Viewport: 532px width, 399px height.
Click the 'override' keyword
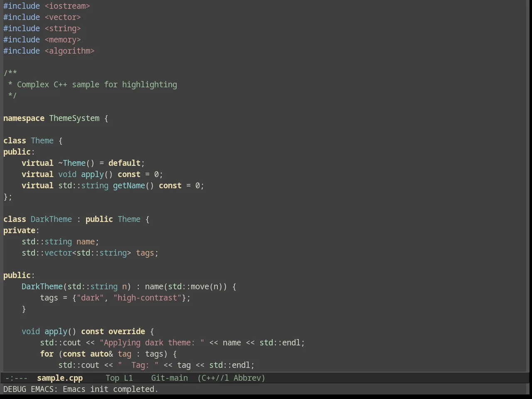tap(127, 332)
